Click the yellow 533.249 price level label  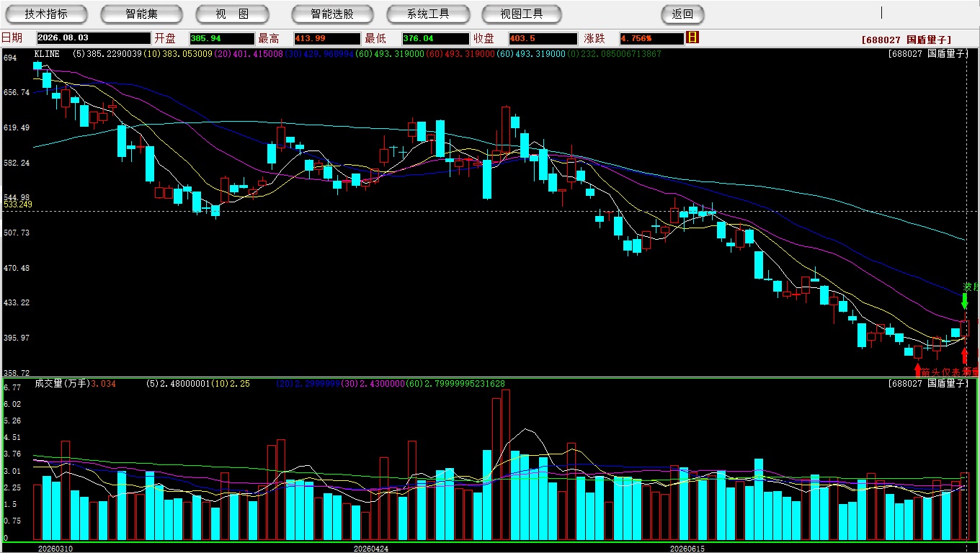pyautogui.click(x=18, y=205)
